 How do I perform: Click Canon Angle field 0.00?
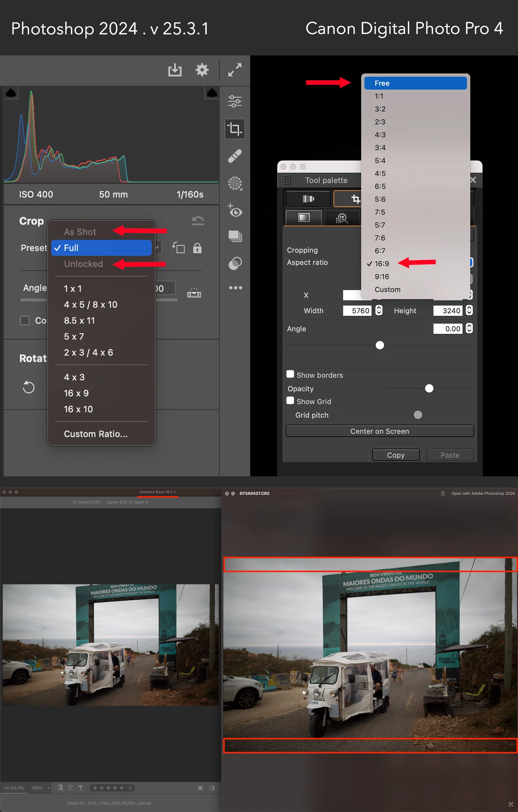[448, 329]
